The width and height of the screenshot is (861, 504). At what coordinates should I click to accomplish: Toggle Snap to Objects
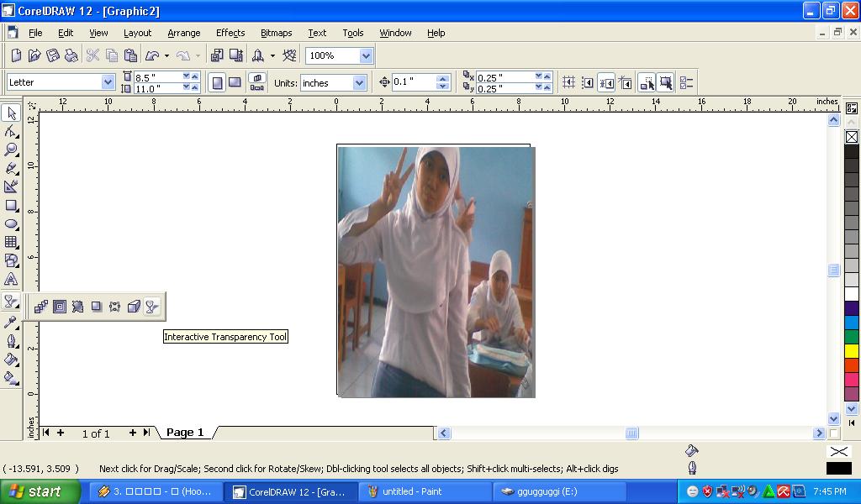point(606,83)
